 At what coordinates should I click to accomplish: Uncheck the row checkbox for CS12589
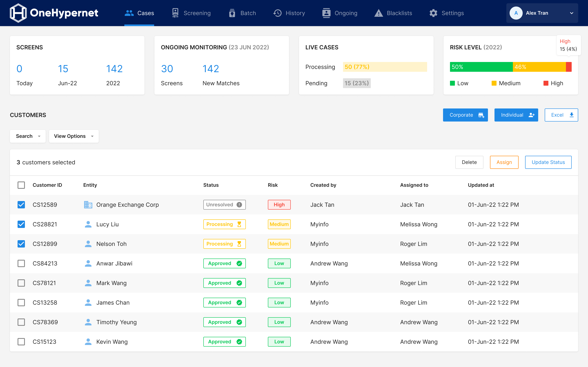(x=21, y=205)
